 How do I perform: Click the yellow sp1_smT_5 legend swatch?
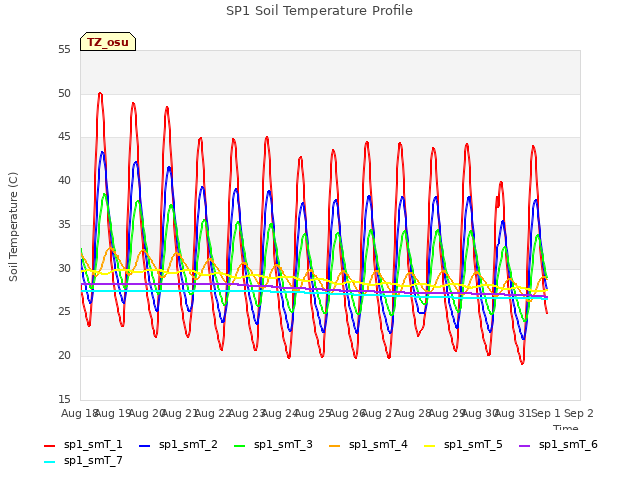coord(429,446)
